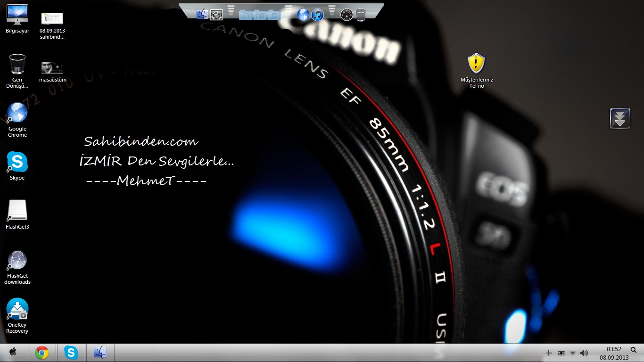Select the FlashGet downloads shortcut
644x362 pixels.
(17, 267)
